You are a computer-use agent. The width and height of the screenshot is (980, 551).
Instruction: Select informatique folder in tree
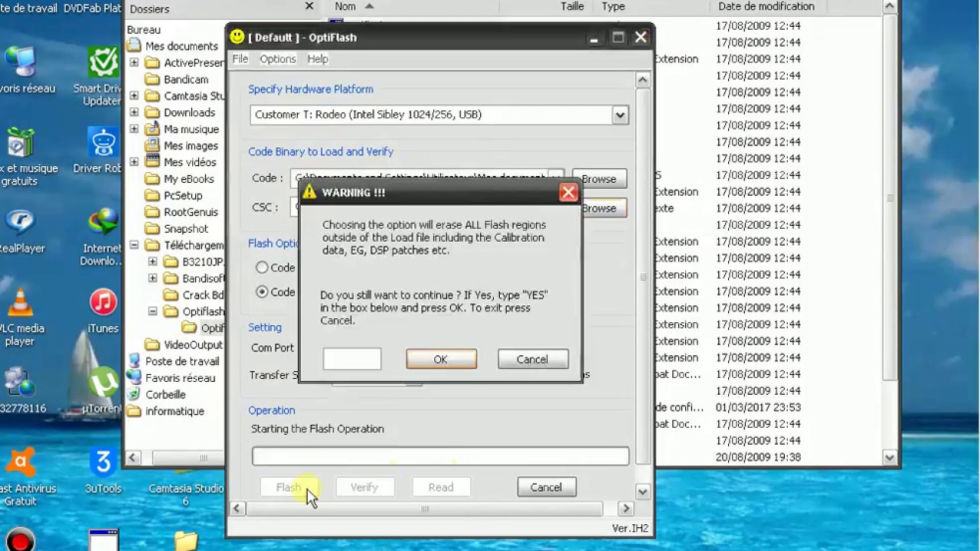point(175,412)
